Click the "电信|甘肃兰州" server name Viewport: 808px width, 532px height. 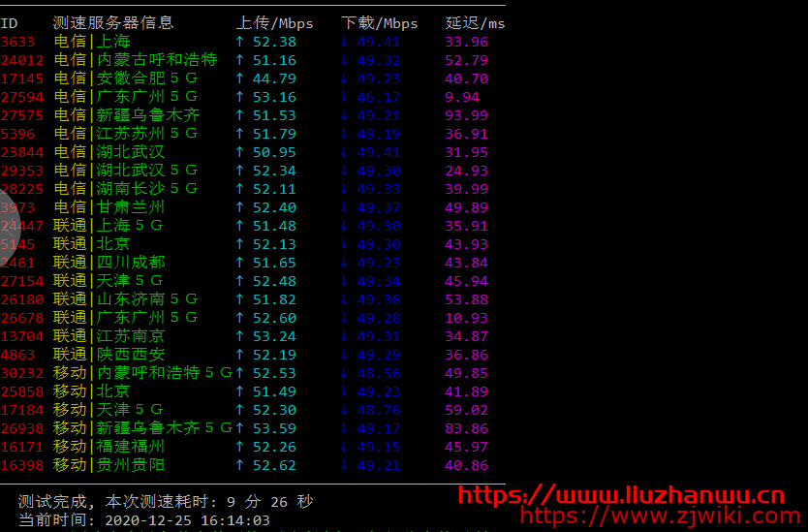pos(109,207)
